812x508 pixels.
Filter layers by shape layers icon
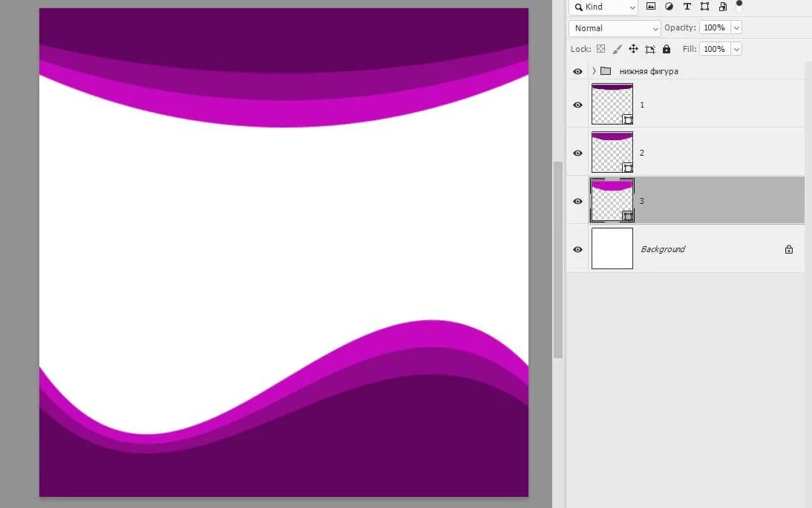pyautogui.click(x=705, y=6)
